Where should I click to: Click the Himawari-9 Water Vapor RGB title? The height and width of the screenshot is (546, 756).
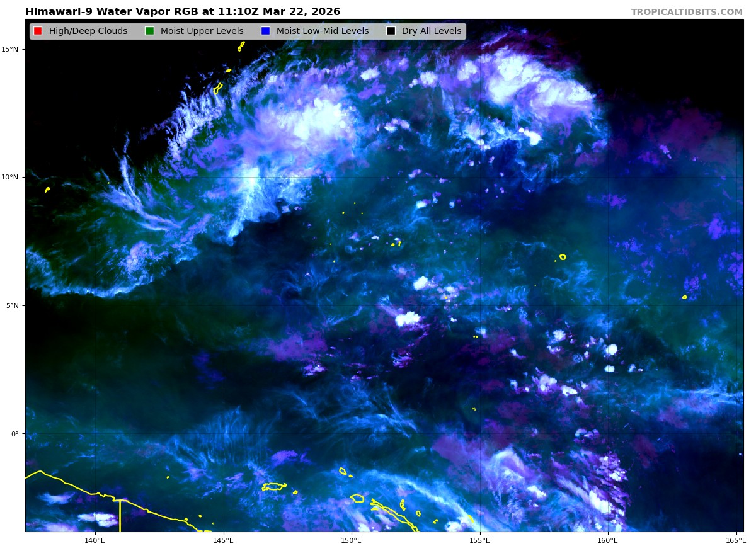coord(183,12)
